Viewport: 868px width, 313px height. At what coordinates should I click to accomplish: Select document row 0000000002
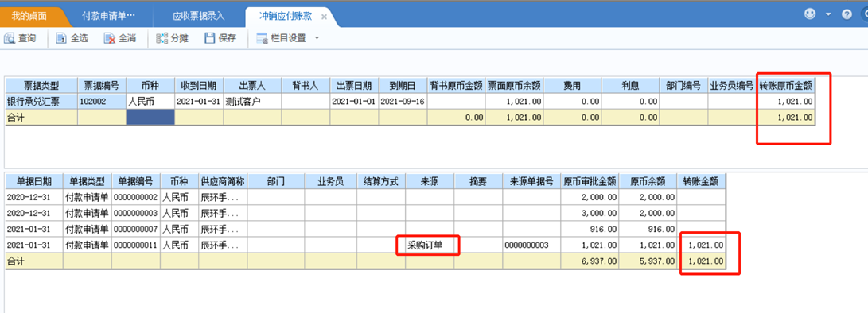[365, 197]
